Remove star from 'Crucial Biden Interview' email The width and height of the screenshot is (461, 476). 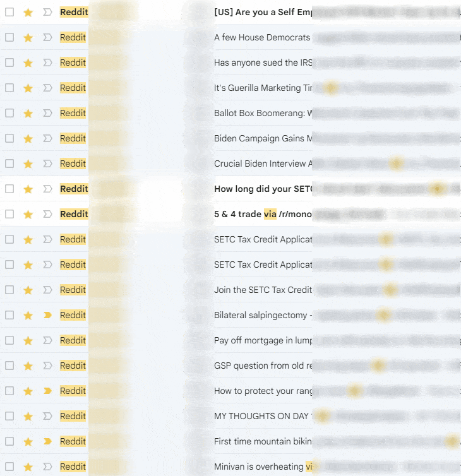[x=28, y=164]
